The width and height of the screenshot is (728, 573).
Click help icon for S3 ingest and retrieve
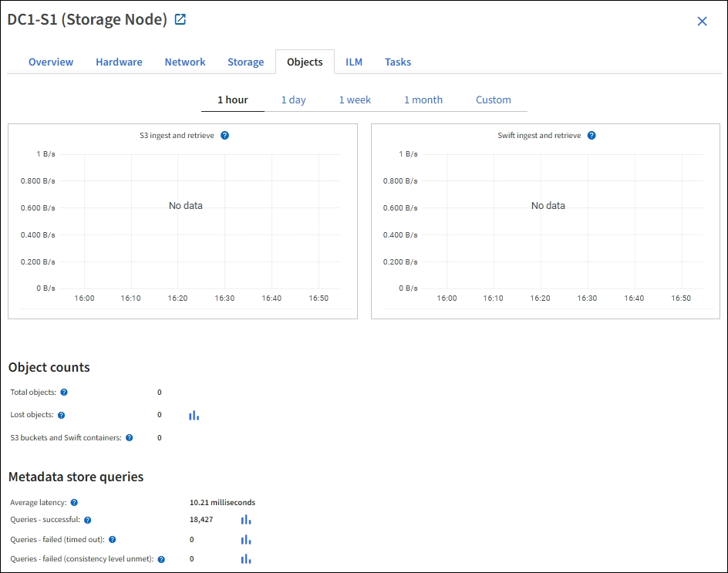click(x=224, y=135)
